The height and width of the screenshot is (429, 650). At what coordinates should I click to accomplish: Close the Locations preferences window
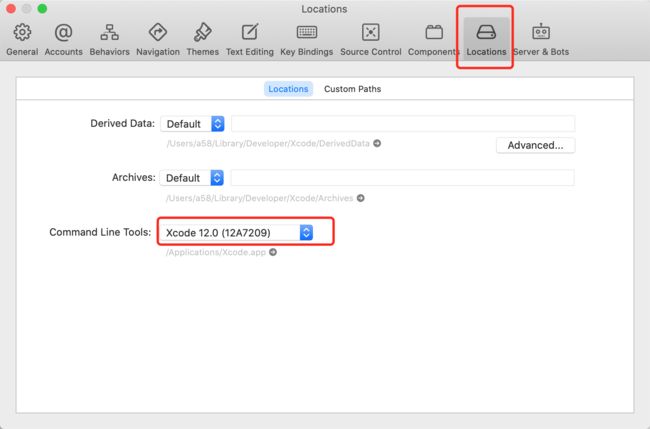pos(11,9)
